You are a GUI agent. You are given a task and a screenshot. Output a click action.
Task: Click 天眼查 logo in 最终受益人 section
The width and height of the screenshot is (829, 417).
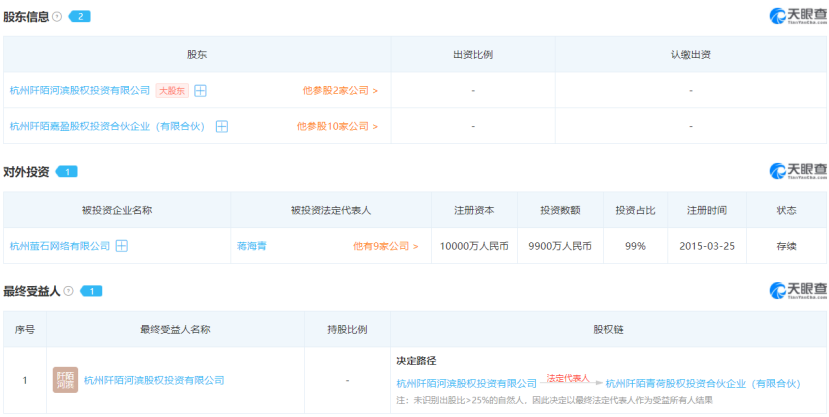pyautogui.click(x=798, y=290)
